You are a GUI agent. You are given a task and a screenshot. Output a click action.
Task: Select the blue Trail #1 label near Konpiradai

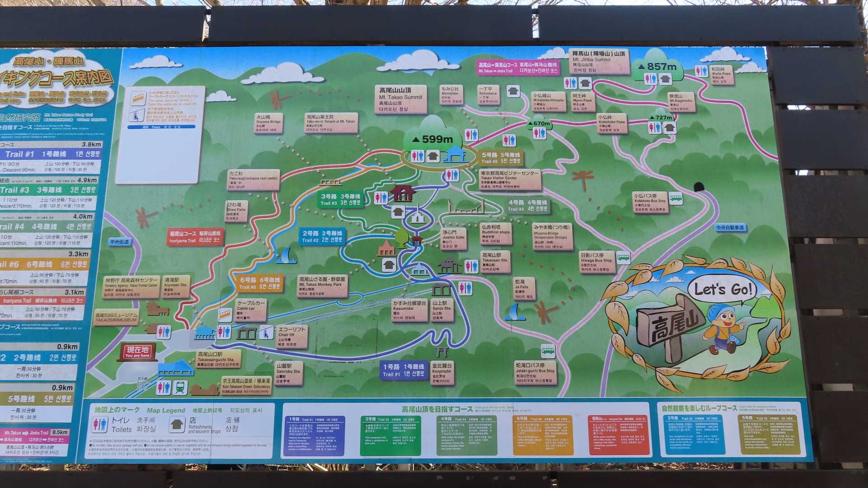click(x=403, y=370)
